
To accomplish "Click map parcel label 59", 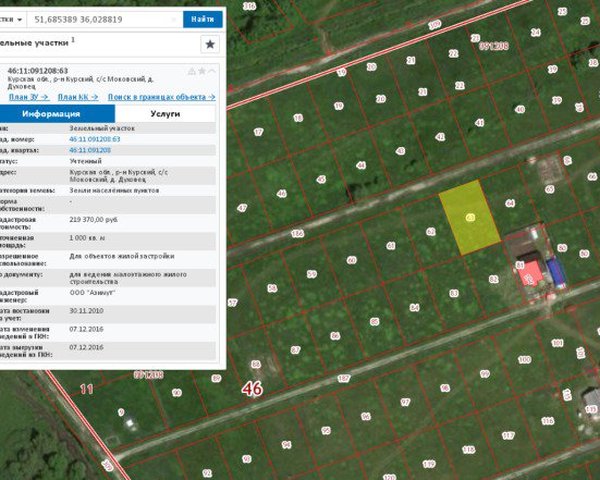I will (312, 274).
